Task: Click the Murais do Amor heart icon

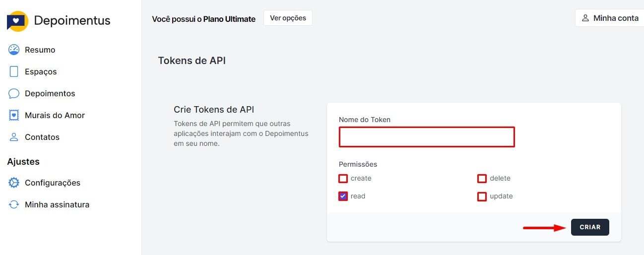Action: 14,115
